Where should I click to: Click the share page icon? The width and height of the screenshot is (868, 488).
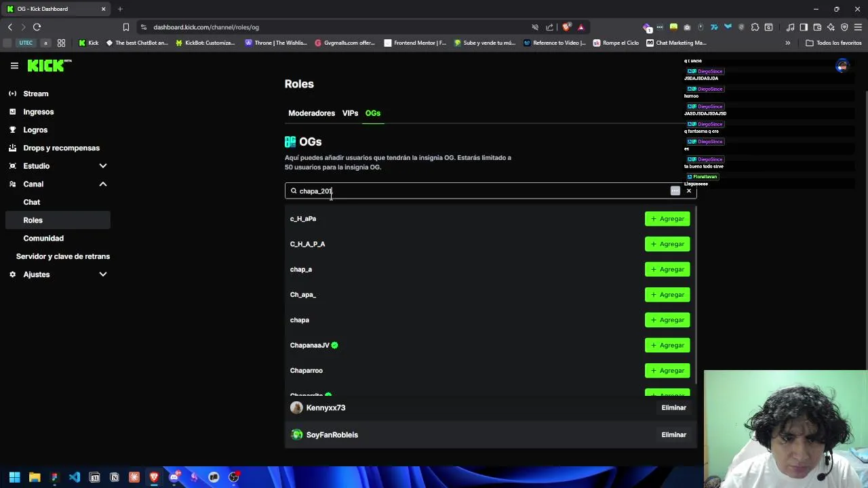pos(549,27)
